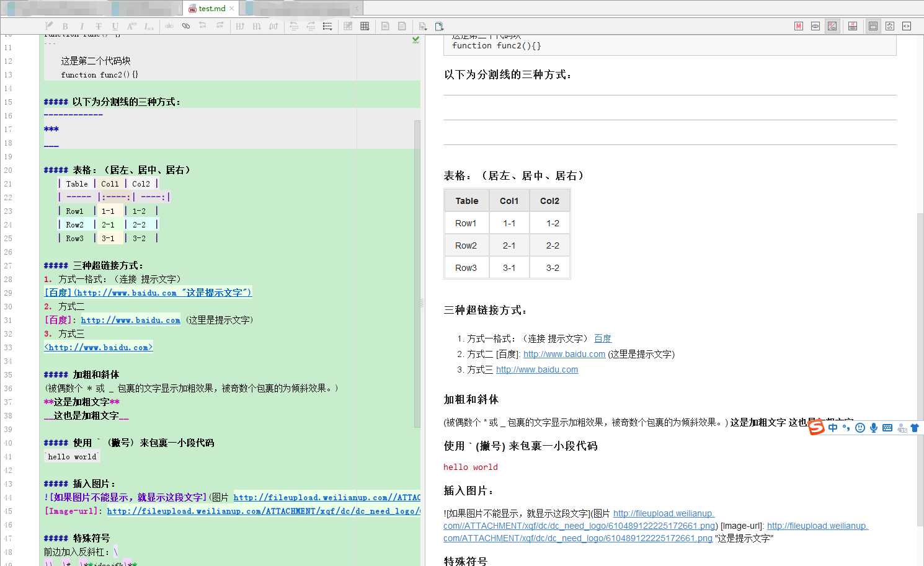
Task: Open the export document dropdown icon
Action: [423, 26]
